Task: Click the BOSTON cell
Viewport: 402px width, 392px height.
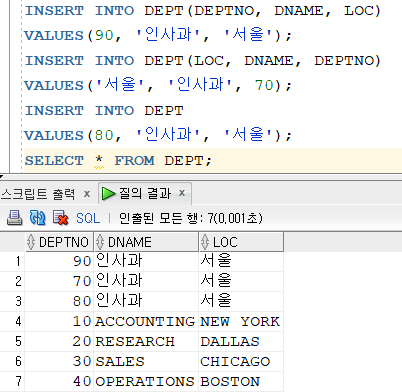Action: click(x=241, y=381)
